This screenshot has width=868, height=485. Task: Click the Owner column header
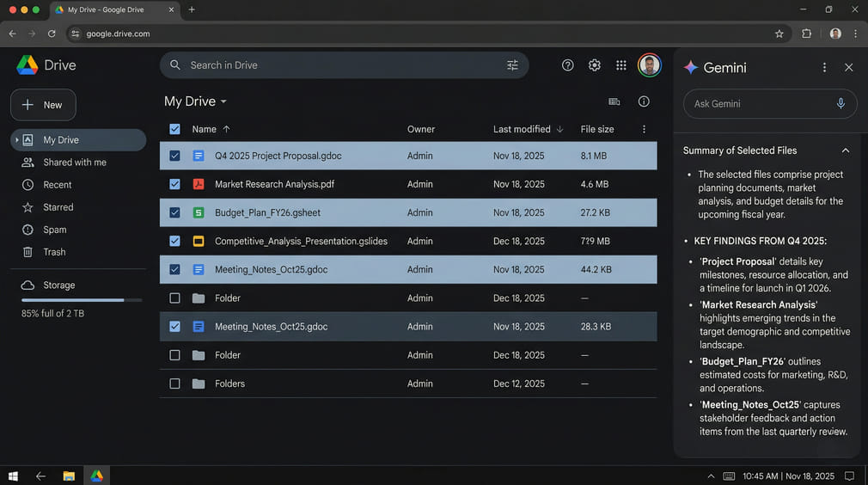pyautogui.click(x=421, y=129)
